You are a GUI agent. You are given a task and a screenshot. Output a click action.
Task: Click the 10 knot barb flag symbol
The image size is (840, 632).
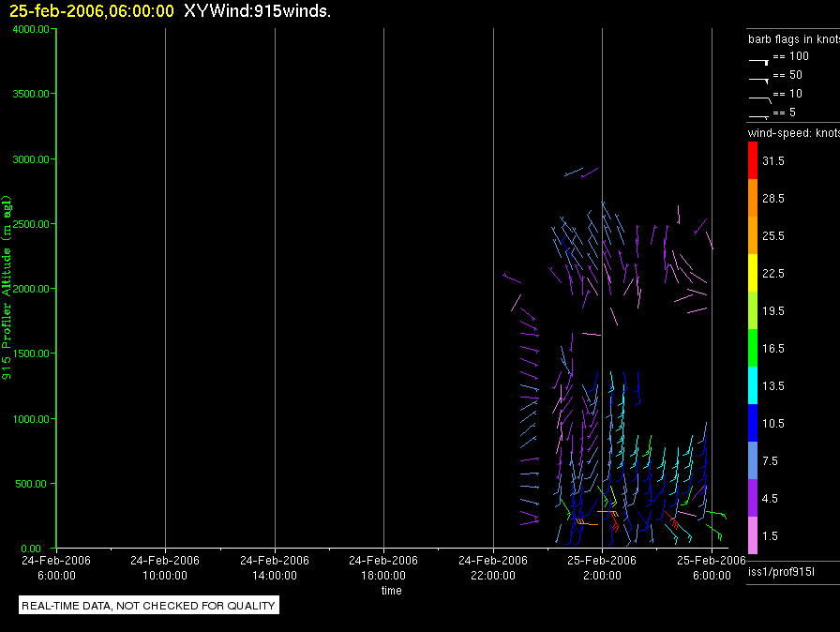pos(759,99)
